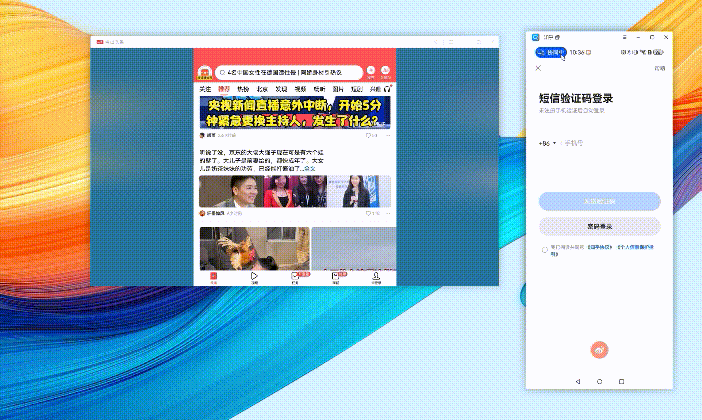Tap the publish icon right of search bar
702x420 pixels.
(371, 72)
